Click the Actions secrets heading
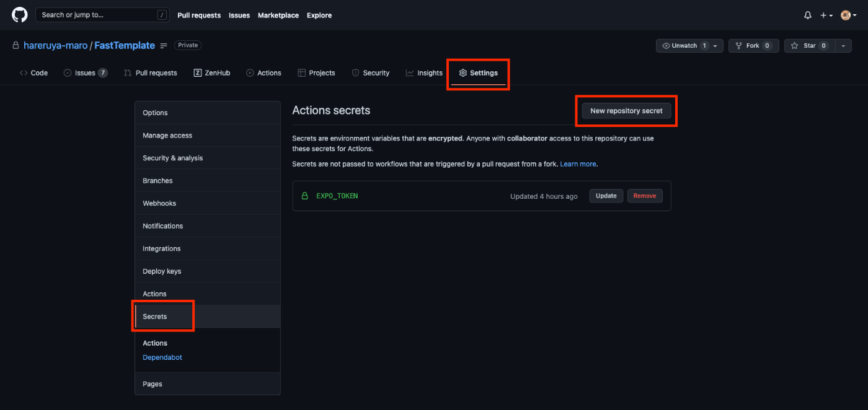 point(331,110)
